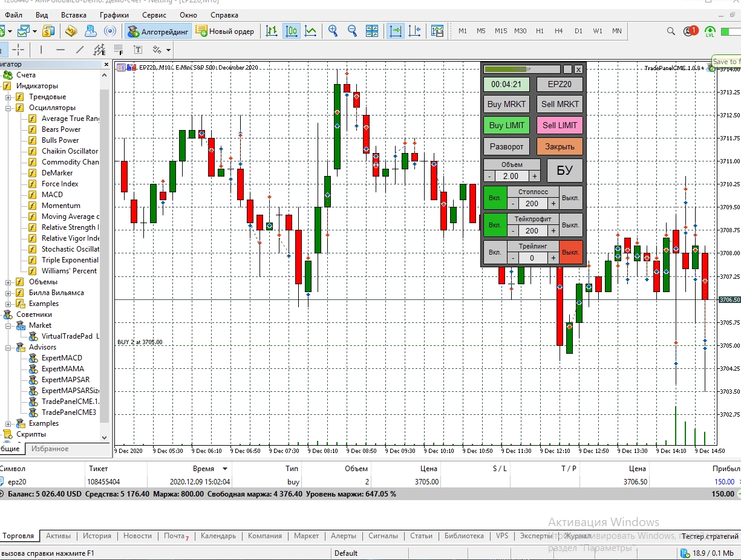Turn off Стоплосс with Выкл.
This screenshot has width=741, height=560.
(x=570, y=198)
